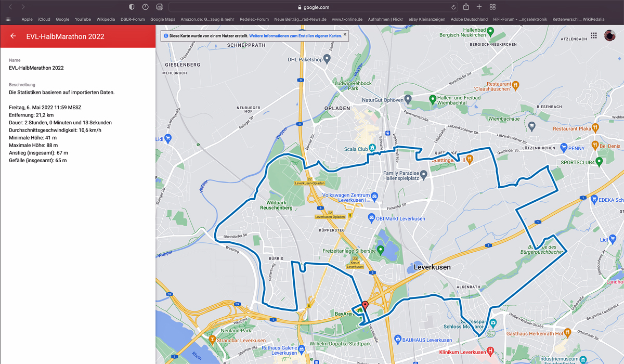Open a new tab with plus icon
The width and height of the screenshot is (624, 364).
click(479, 7)
